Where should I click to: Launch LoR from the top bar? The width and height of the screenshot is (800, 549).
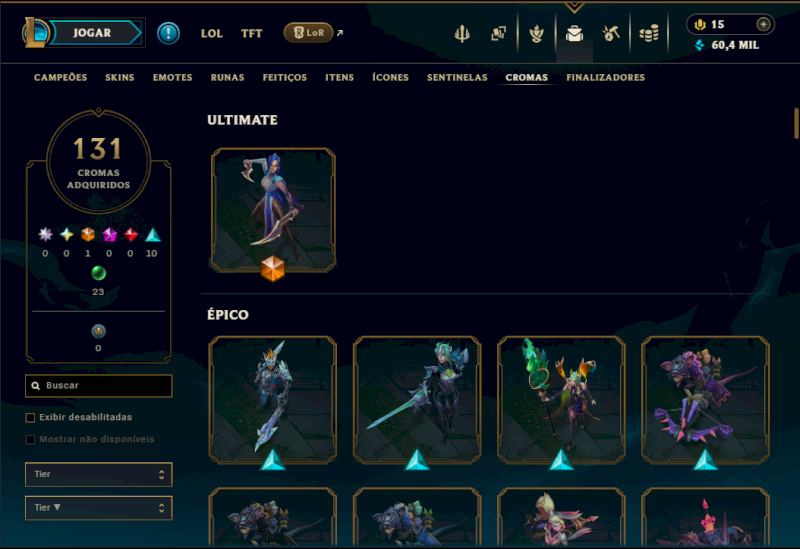click(x=308, y=33)
